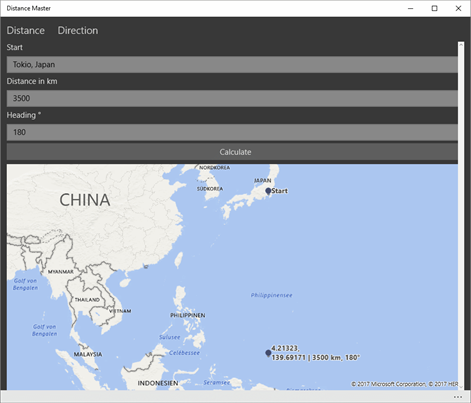This screenshot has height=403, width=471.
Task: Click the CHINA label on the map
Action: 85,200
